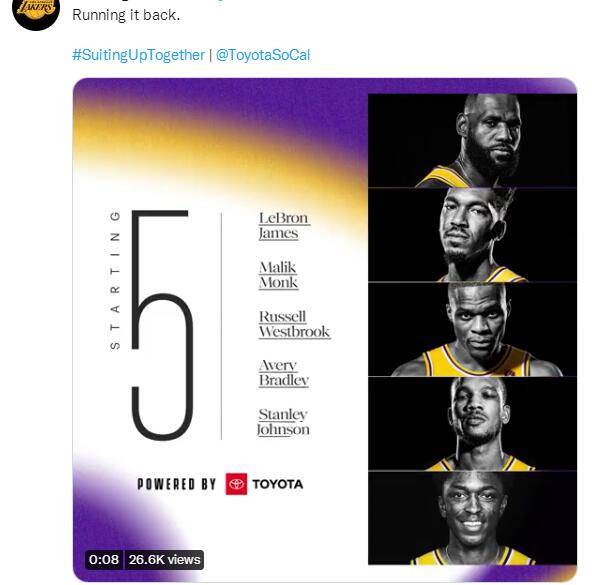Select the third portrait, Russell Westbrook

(x=472, y=329)
